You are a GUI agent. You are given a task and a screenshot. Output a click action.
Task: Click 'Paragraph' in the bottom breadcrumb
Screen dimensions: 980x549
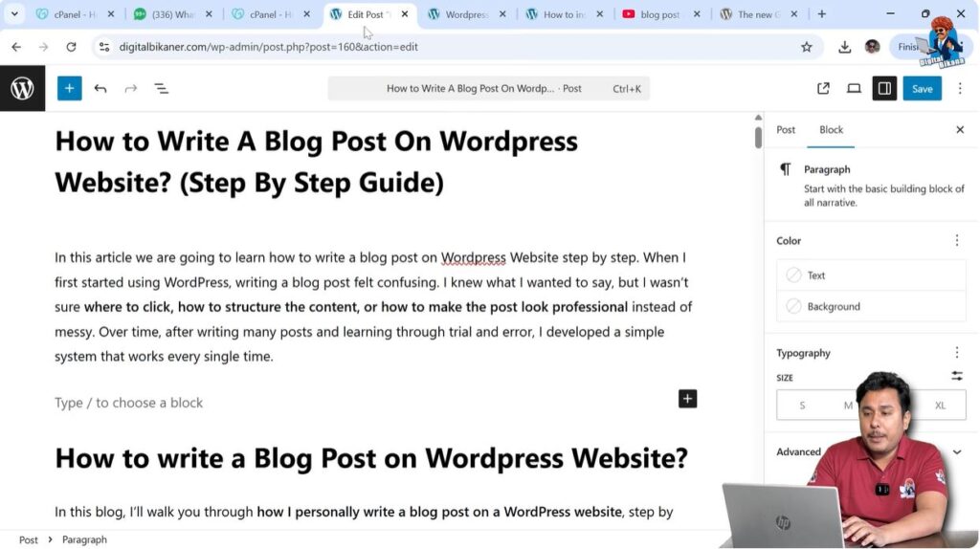point(84,539)
